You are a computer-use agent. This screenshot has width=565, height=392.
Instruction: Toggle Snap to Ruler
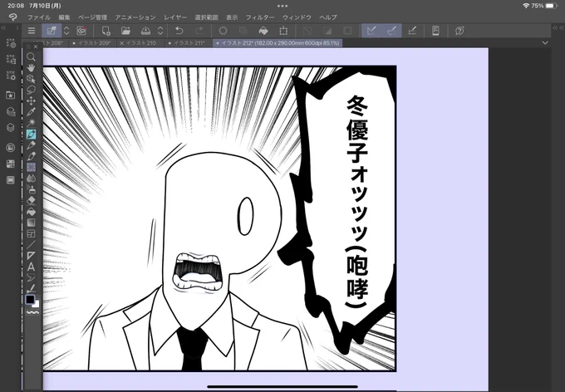(x=371, y=31)
